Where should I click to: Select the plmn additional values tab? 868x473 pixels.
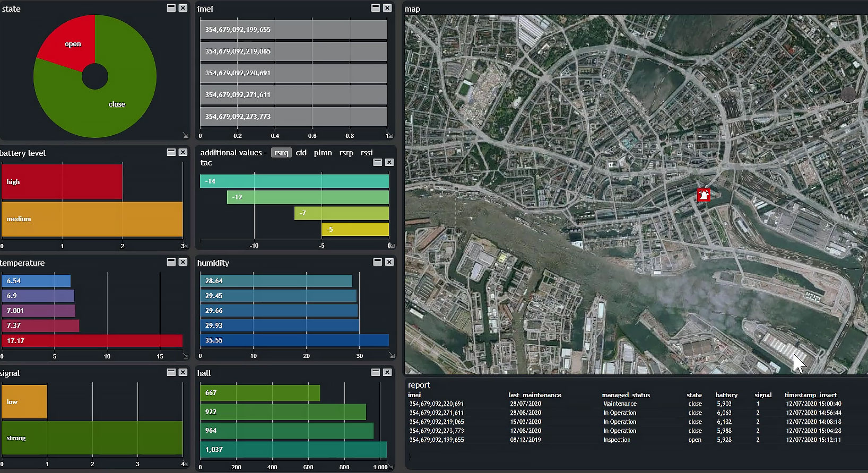[323, 153]
